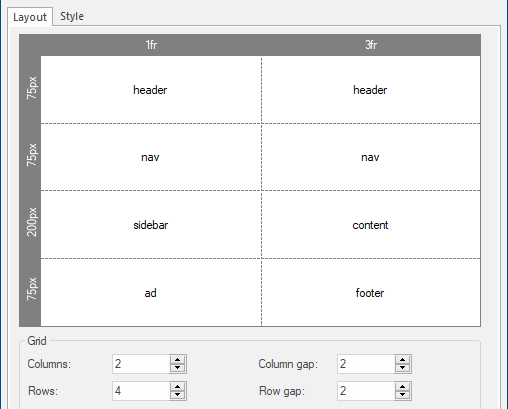Focus the Column gap input field
The height and width of the screenshot is (409, 508).
click(366, 364)
